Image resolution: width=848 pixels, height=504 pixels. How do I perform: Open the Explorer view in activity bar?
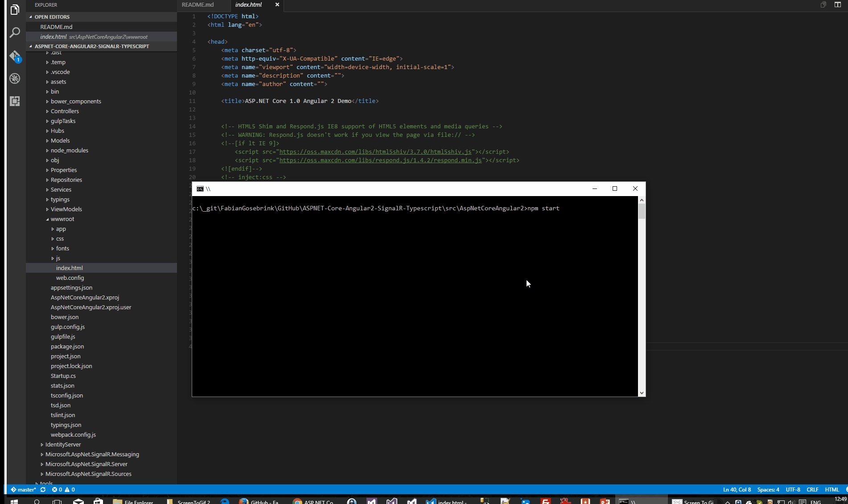[x=15, y=10]
